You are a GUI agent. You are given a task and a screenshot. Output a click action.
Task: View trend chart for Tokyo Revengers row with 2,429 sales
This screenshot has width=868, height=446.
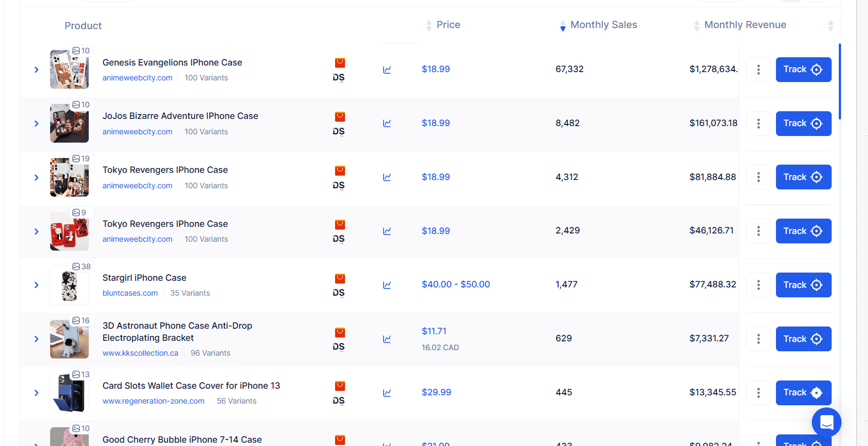[387, 231]
